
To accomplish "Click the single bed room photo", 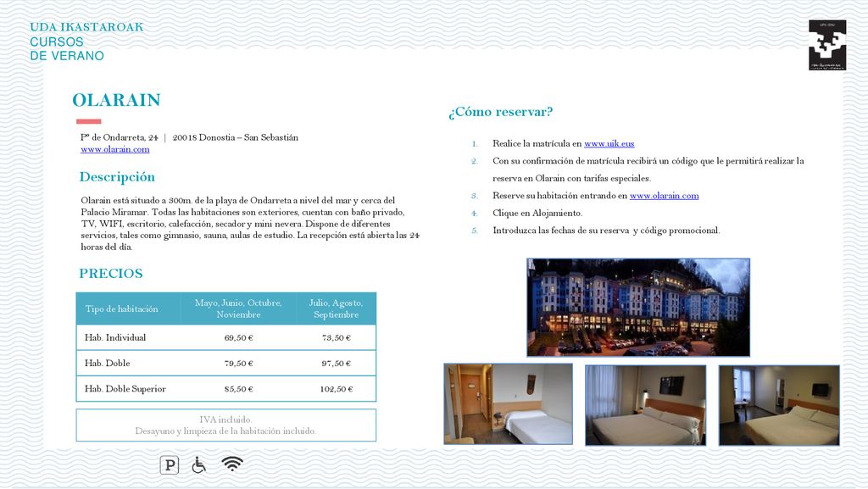I will tap(508, 403).
